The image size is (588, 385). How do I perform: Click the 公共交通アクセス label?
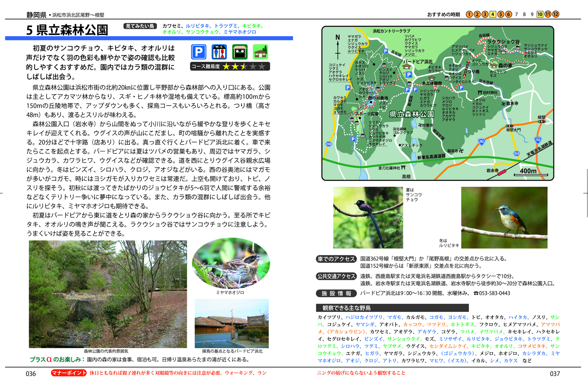(336, 276)
